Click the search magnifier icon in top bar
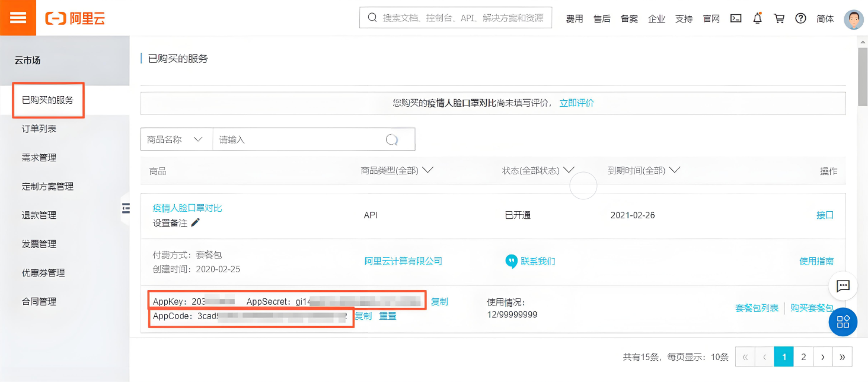 pos(372,18)
